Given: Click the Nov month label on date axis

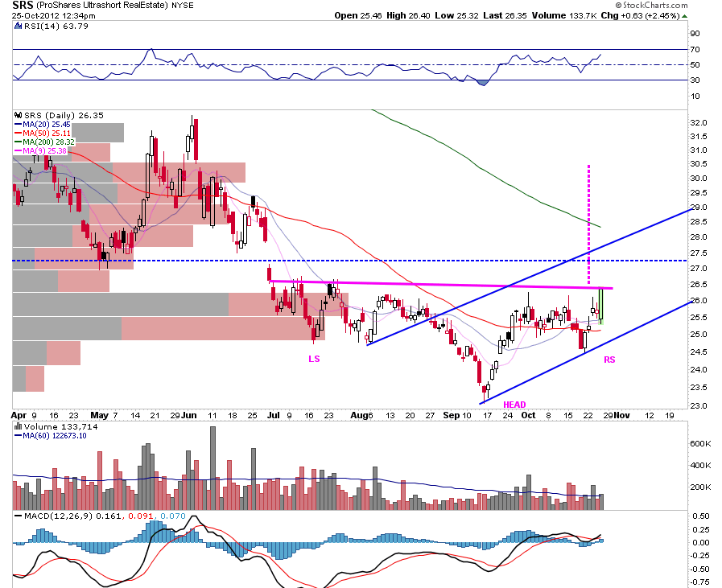Looking at the screenshot, I should pyautogui.click(x=621, y=415).
